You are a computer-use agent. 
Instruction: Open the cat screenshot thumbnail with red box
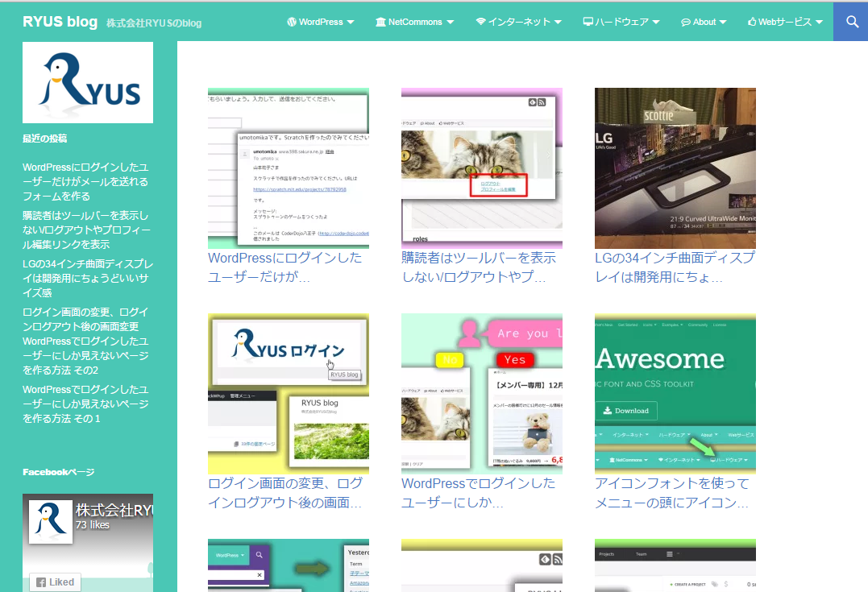[482, 168]
